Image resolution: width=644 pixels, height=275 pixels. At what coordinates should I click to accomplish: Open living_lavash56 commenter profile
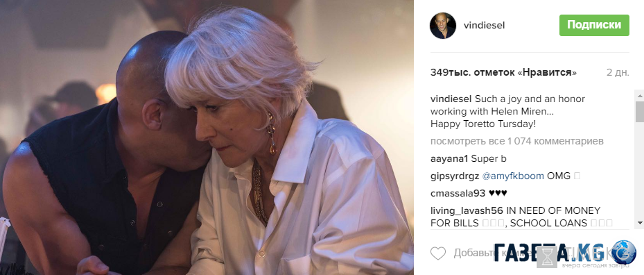click(x=467, y=211)
